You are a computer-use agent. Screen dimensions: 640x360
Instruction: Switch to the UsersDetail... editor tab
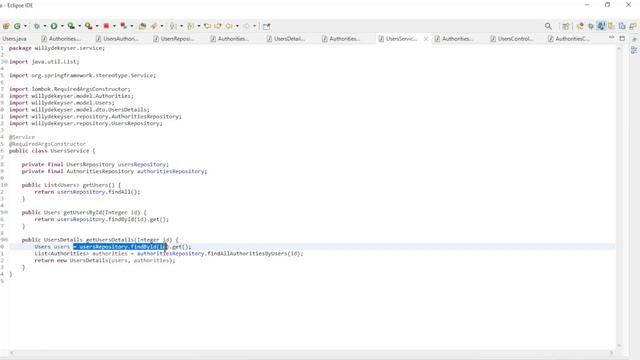(285, 39)
